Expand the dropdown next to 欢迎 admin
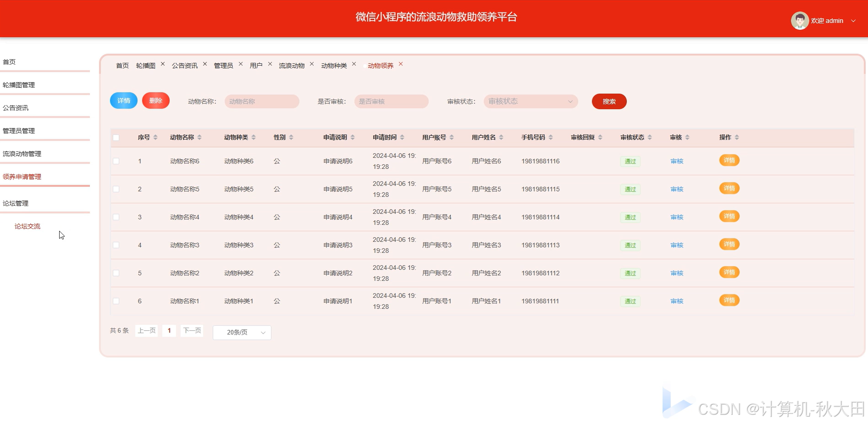868x424 pixels. click(853, 21)
